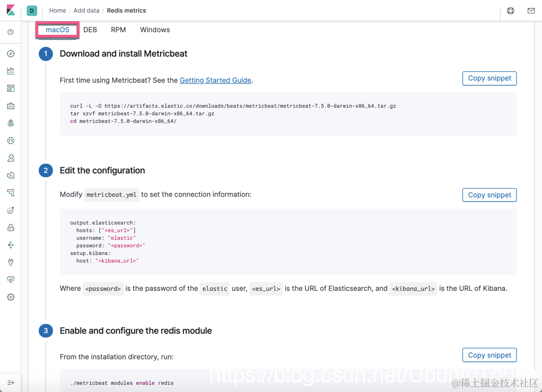The height and width of the screenshot is (392, 542).
Task: Click 'From the installation directory, run:' text
Action: click(x=116, y=357)
